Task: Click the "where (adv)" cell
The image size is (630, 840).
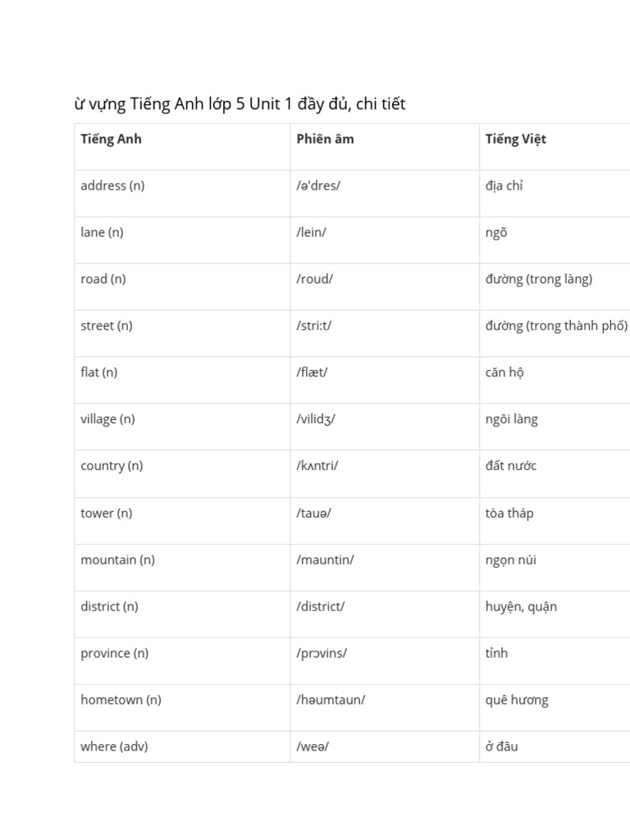Action: [114, 747]
